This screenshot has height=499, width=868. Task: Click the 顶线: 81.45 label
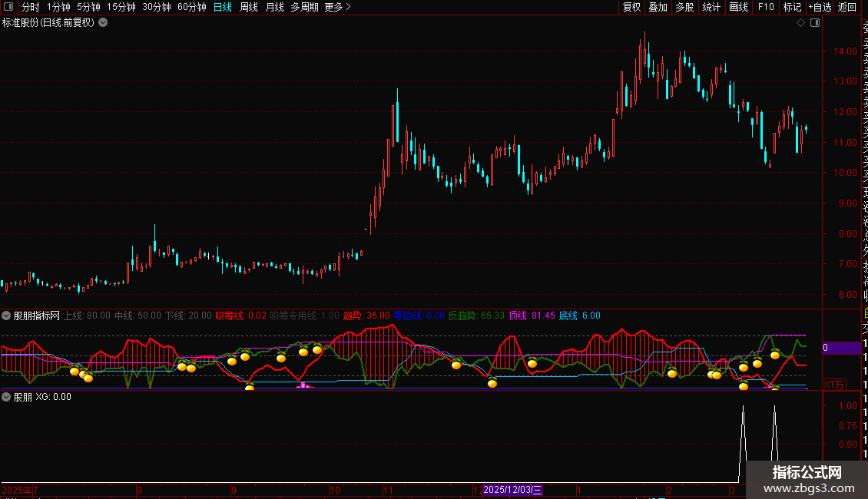click(532, 316)
